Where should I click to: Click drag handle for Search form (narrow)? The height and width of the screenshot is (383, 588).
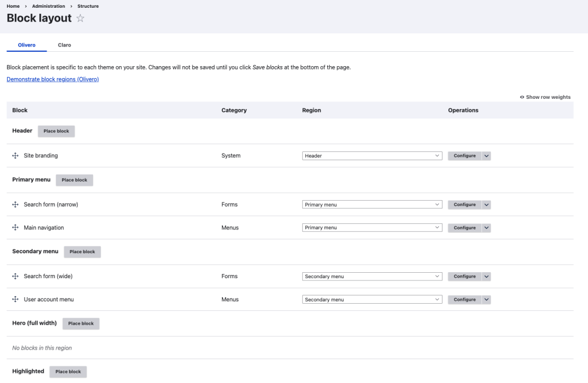tap(16, 204)
